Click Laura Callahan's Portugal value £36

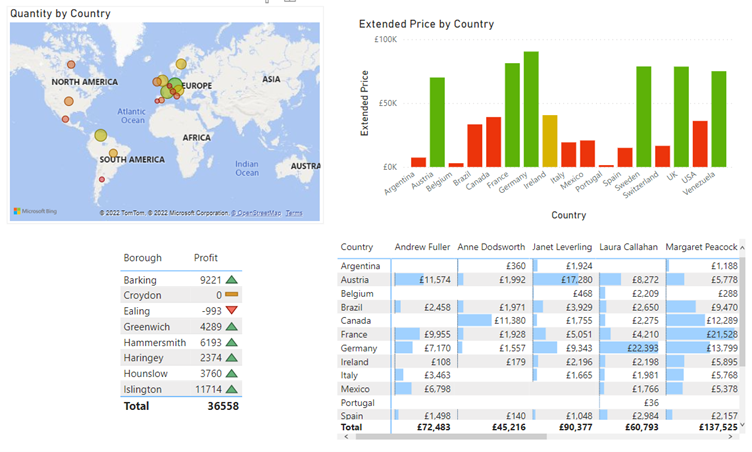pyautogui.click(x=651, y=403)
